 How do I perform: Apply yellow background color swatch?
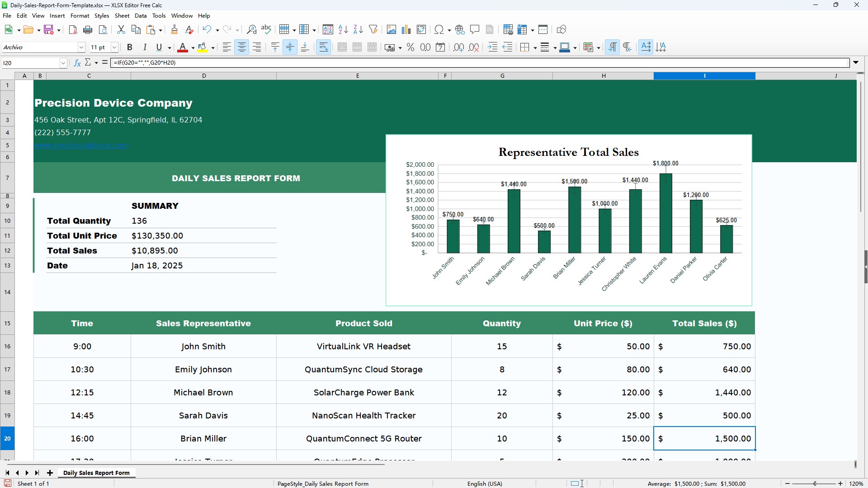click(203, 47)
